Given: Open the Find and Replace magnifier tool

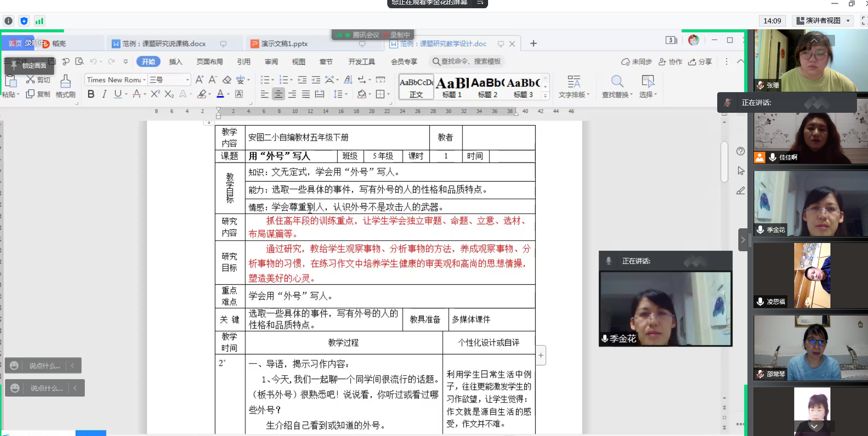Looking at the screenshot, I should pos(617,82).
